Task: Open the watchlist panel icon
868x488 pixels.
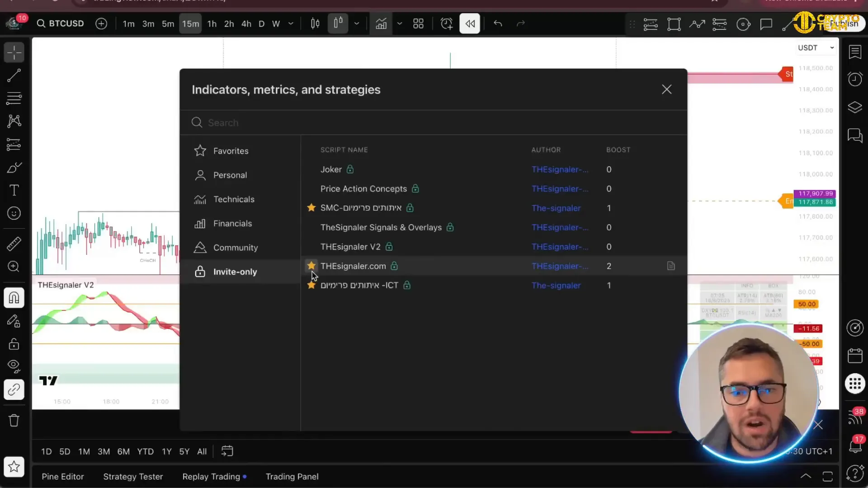Action: pyautogui.click(x=855, y=52)
